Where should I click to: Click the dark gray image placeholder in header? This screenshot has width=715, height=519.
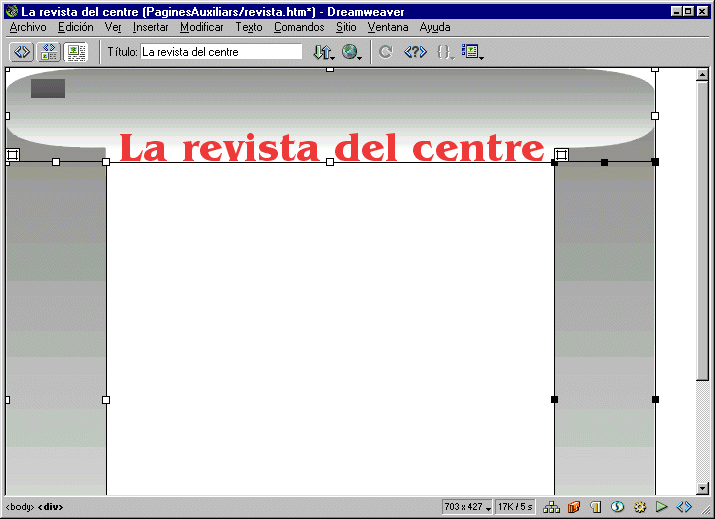[x=48, y=88]
